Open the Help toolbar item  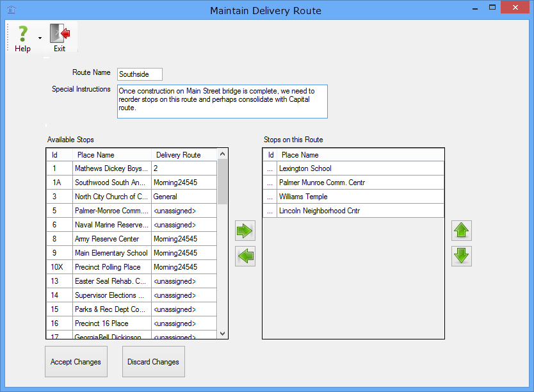click(22, 38)
